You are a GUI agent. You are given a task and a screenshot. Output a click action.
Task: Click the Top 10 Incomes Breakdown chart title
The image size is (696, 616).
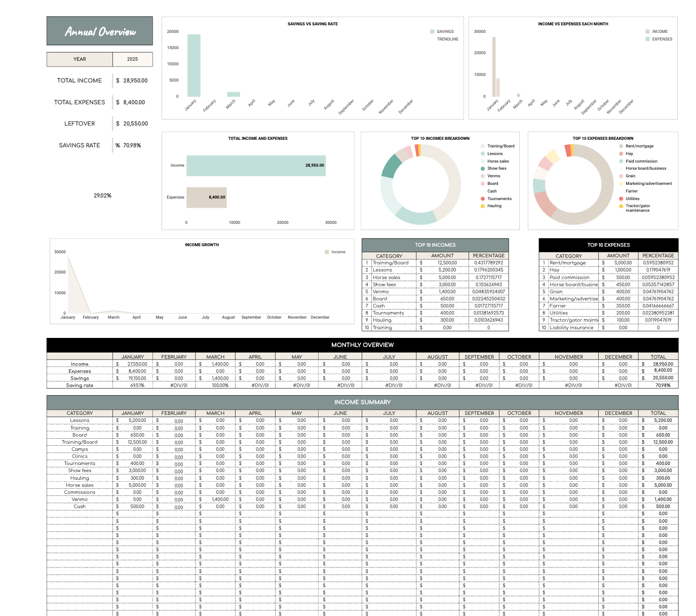440,138
